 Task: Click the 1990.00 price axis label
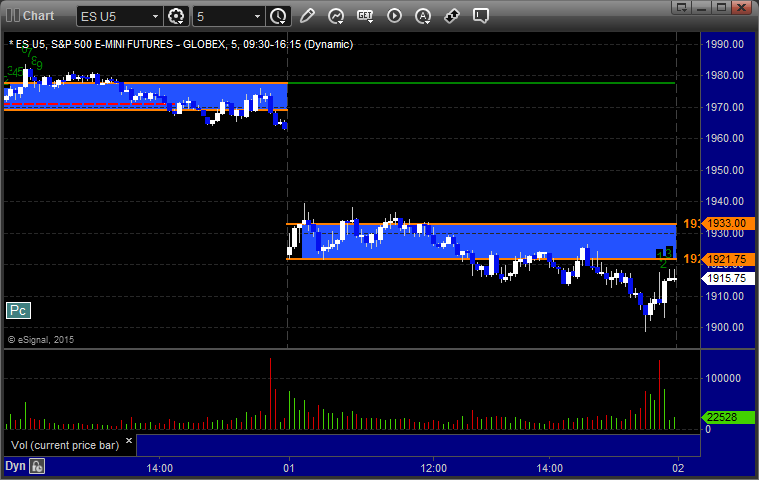[x=725, y=45]
